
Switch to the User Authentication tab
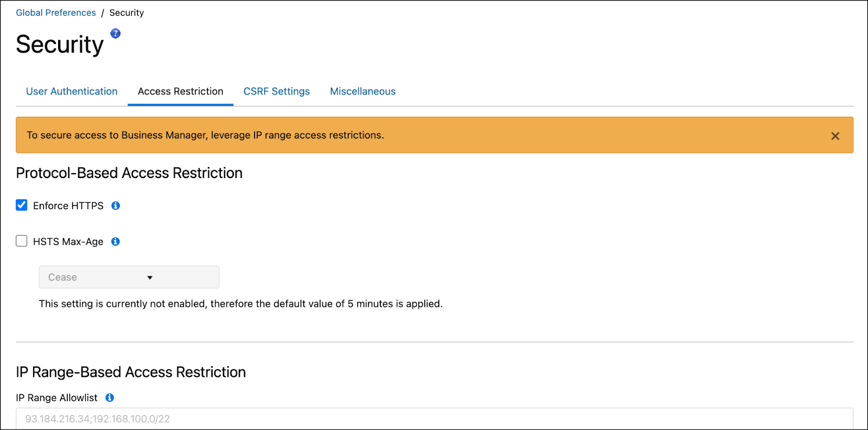(x=71, y=91)
